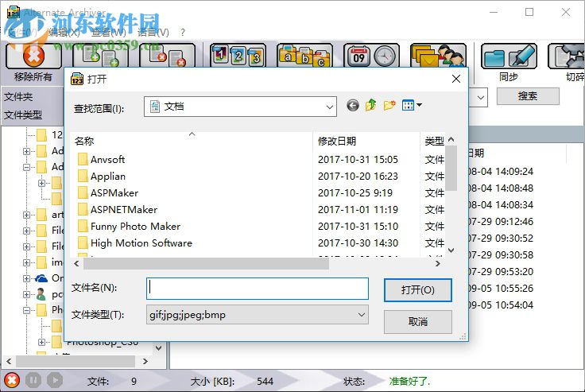Collapse the second 'Ad' tree folder
The height and width of the screenshot is (392, 585).
tap(26, 167)
